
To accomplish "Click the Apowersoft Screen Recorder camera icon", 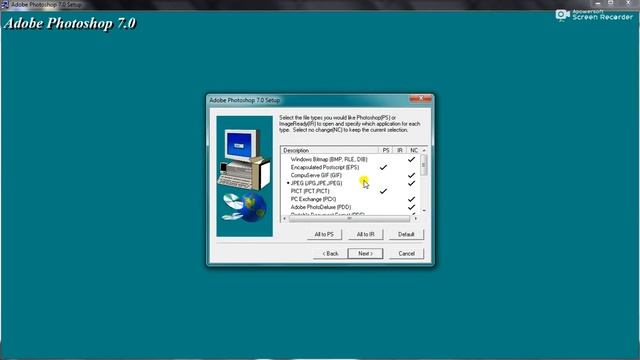I will click(x=562, y=15).
